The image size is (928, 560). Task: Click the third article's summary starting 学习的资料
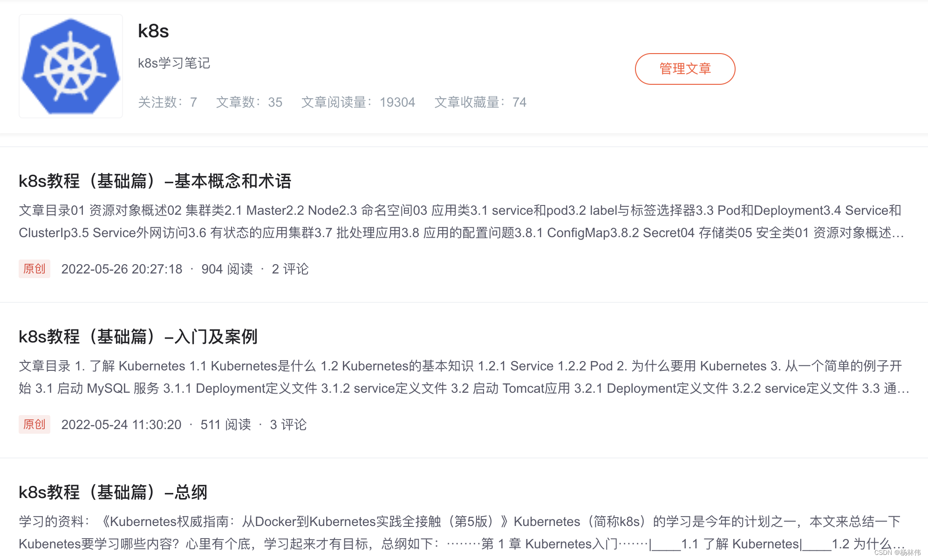[x=461, y=533]
